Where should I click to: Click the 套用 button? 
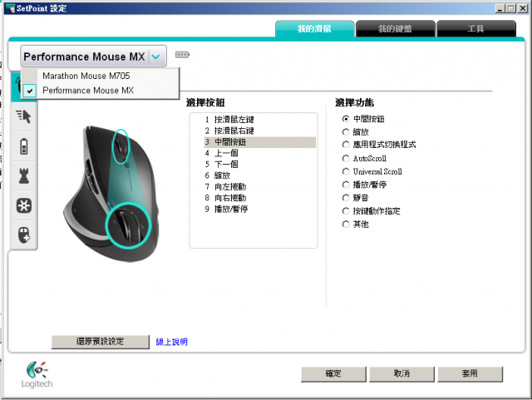point(470,374)
